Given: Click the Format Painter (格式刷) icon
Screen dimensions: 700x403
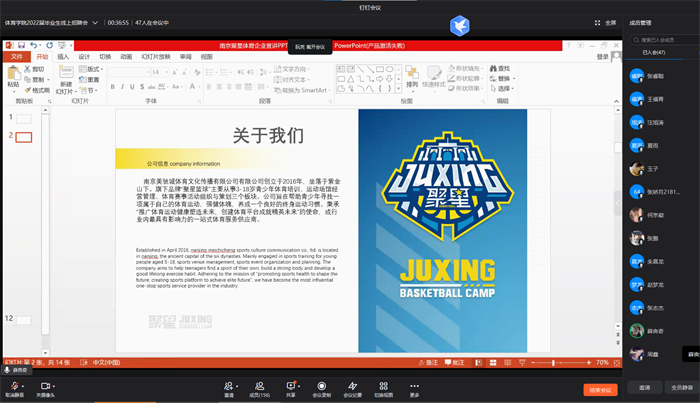Looking at the screenshot, I should pos(28,90).
